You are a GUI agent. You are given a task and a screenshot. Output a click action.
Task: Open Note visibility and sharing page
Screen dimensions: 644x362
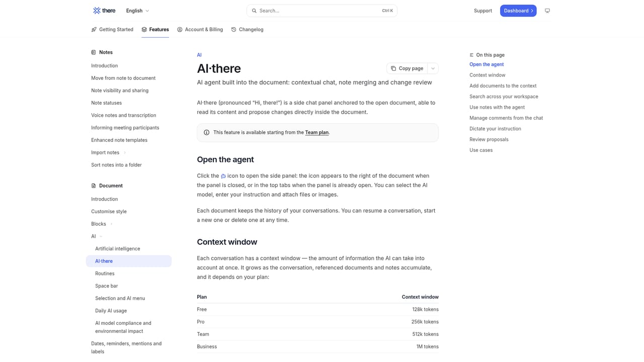point(120,90)
